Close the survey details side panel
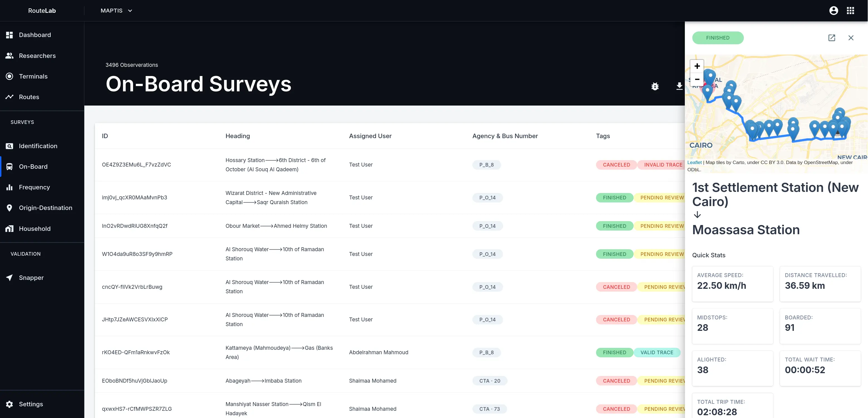 click(x=850, y=38)
